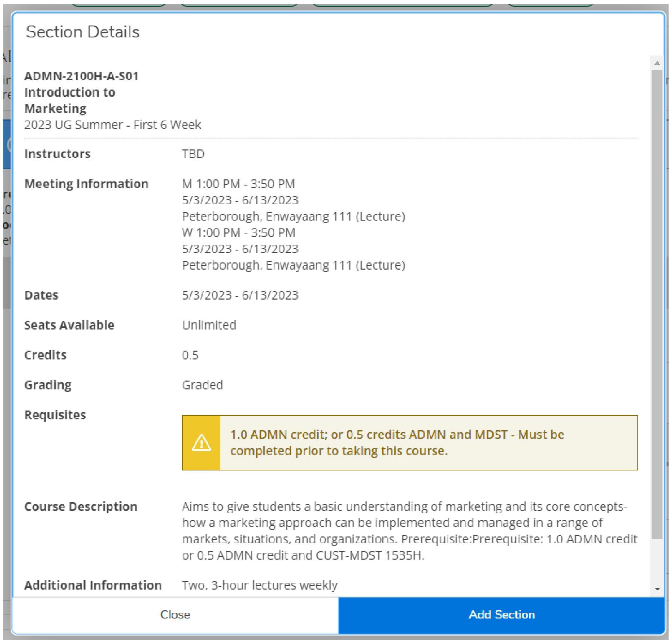Screen dimensions: 672x642
Task: Click the Instructors label
Action: 58,154
